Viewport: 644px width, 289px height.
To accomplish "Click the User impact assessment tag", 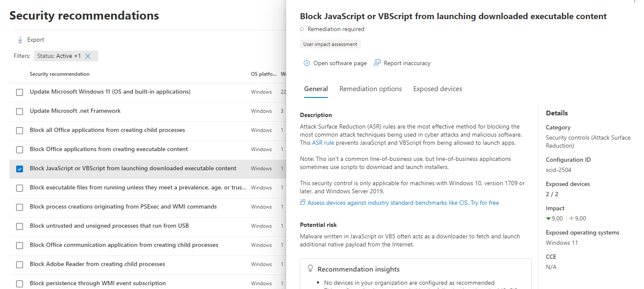I will point(330,44).
